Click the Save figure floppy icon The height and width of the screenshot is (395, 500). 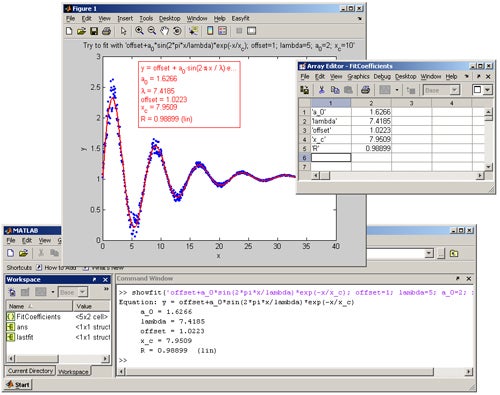94,31
